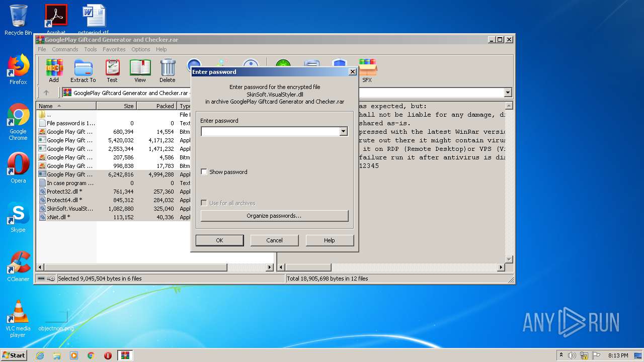This screenshot has width=644, height=362.
Task: Show hidden tray icons arrow
Action: coord(561,355)
